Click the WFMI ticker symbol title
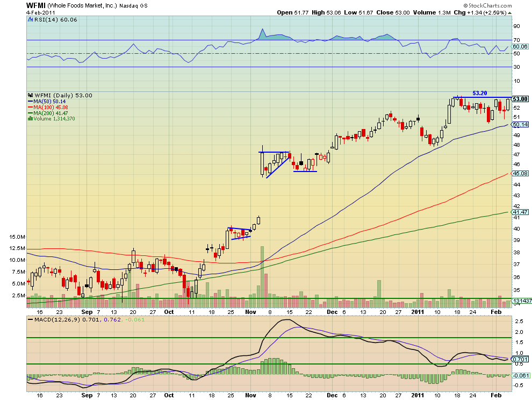 tap(36, 5)
